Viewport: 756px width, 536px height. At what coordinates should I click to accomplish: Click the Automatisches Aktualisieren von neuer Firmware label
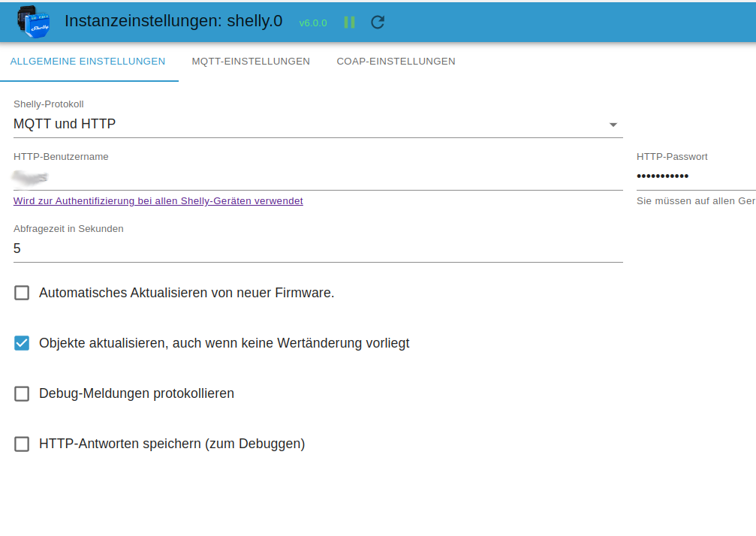187,293
